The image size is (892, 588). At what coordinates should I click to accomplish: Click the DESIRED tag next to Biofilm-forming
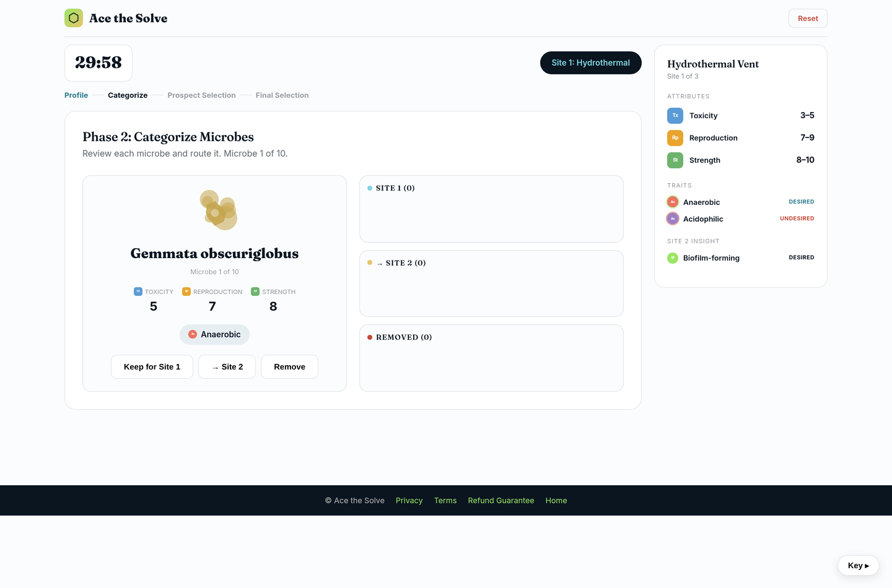click(x=802, y=257)
